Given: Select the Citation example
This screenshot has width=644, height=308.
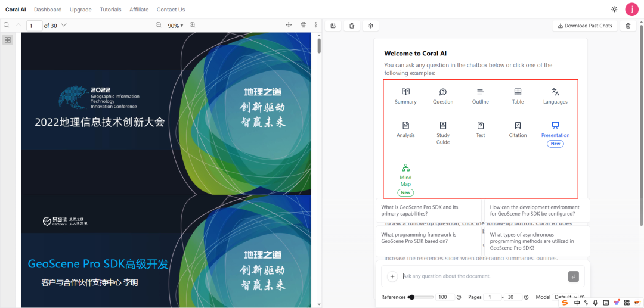Looking at the screenshot, I should 518,130.
